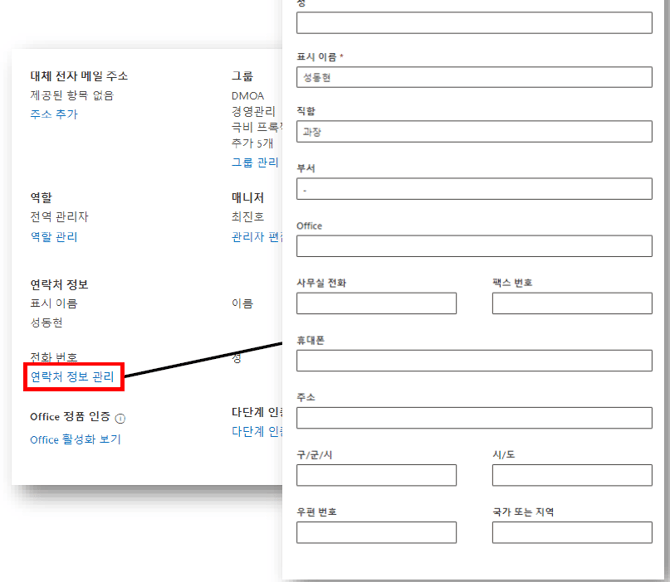
Task: Select the 사무실 전화 input box
Action: [376, 303]
